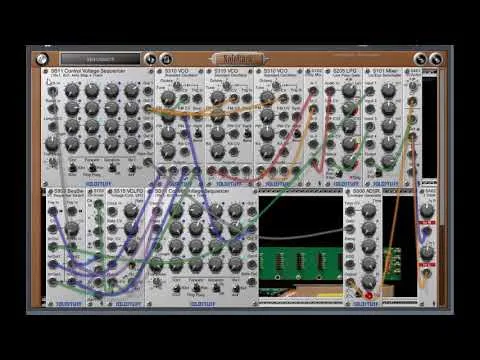480x360 pixels.
Task: Click the rightmost round button at top-right corner
Action: (436, 59)
